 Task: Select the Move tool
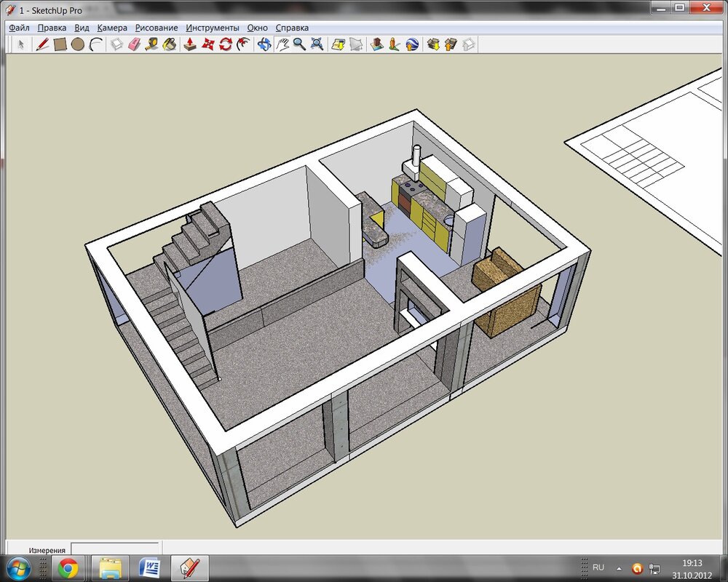(x=208, y=44)
